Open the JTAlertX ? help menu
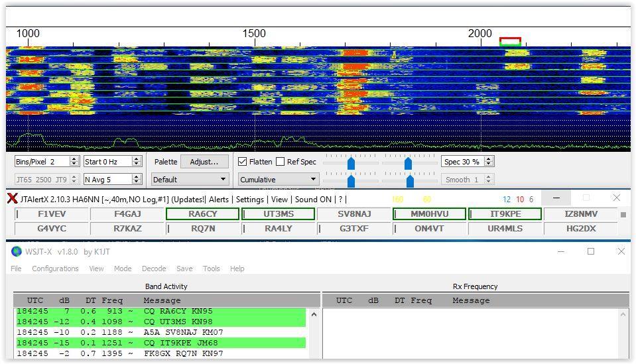Viewport: 636px width, 364px height. point(340,199)
